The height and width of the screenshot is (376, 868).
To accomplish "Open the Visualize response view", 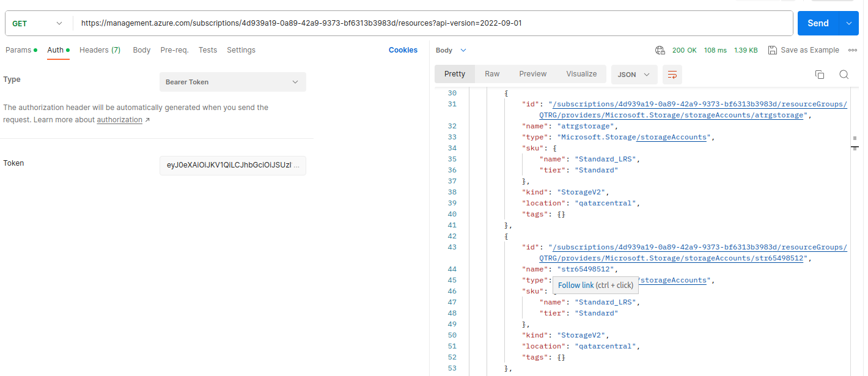I will point(581,73).
